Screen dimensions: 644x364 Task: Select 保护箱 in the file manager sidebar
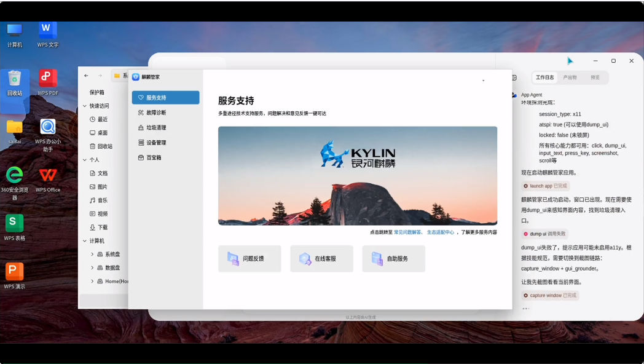[x=97, y=92]
